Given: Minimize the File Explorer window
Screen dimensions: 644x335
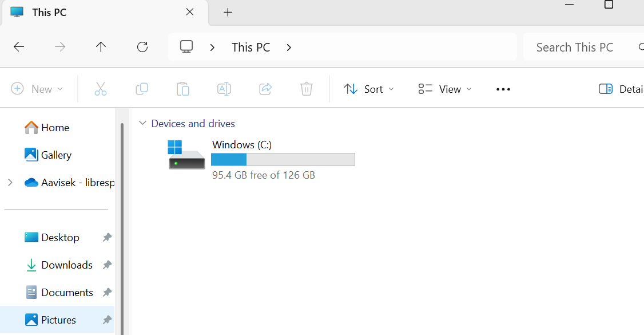Looking at the screenshot, I should 569,4.
